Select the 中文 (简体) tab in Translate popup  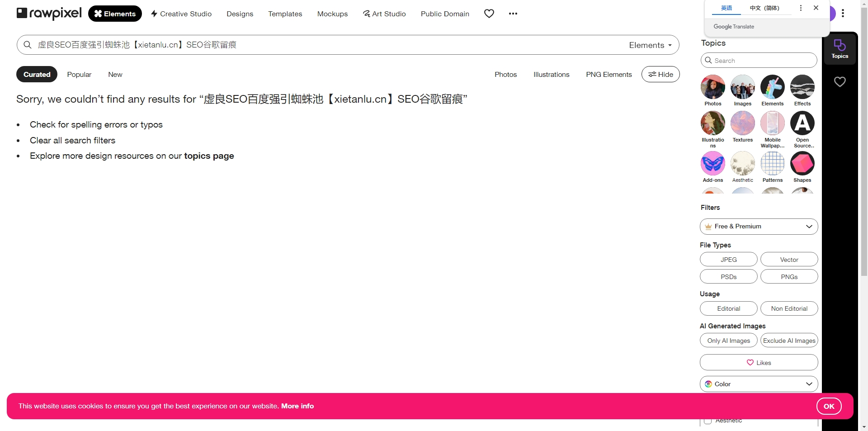[x=764, y=8]
